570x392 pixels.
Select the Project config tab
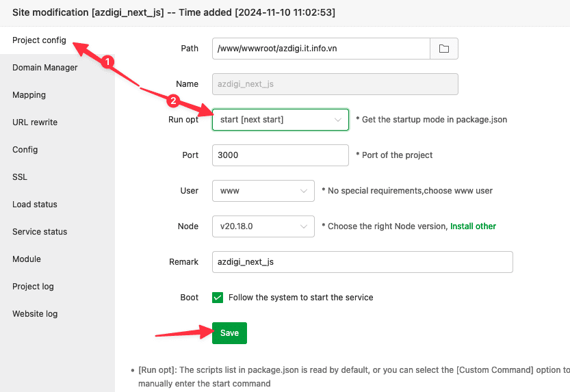pyautogui.click(x=39, y=40)
